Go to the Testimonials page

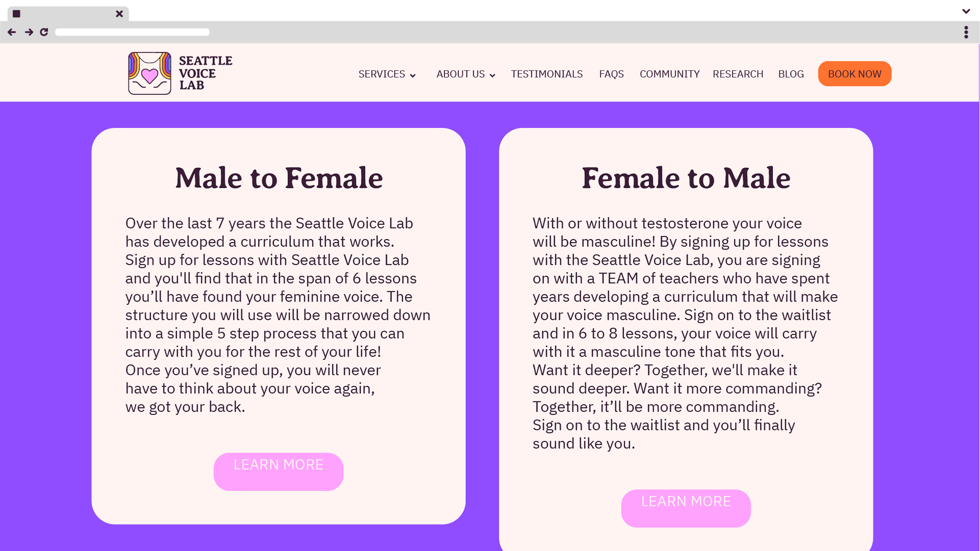[x=547, y=74]
